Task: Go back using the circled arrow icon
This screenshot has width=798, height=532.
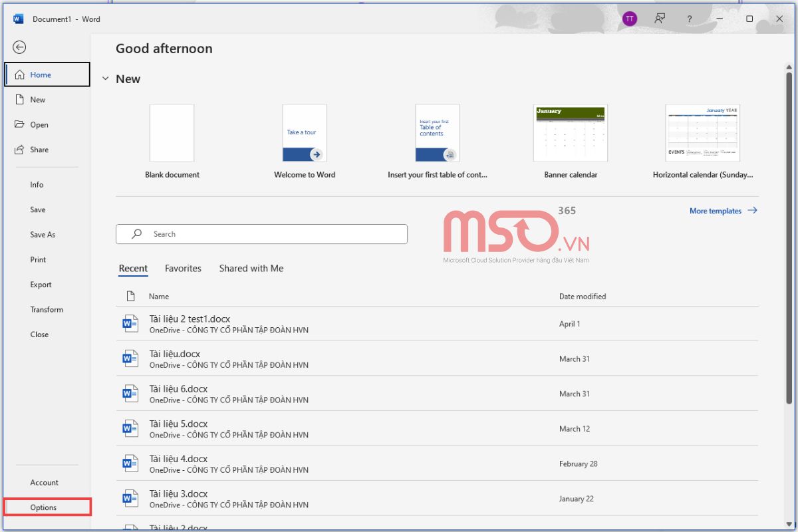Action: 19,47
